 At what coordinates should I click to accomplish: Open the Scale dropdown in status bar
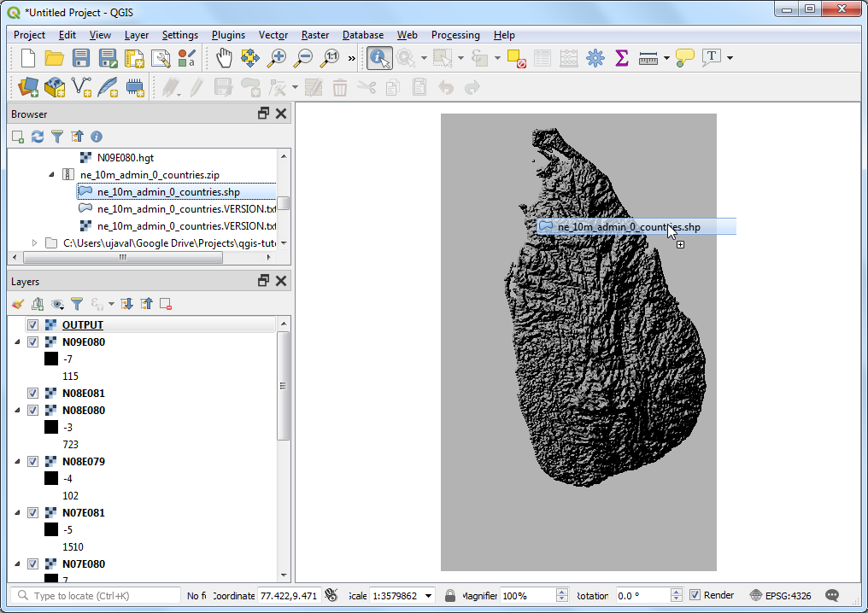coord(428,595)
